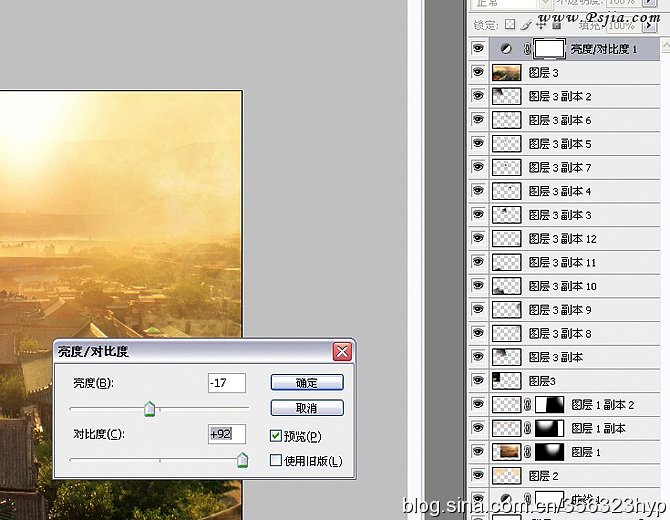Click the lock transparent pixels icon
This screenshot has width=670, height=520.
[510, 24]
